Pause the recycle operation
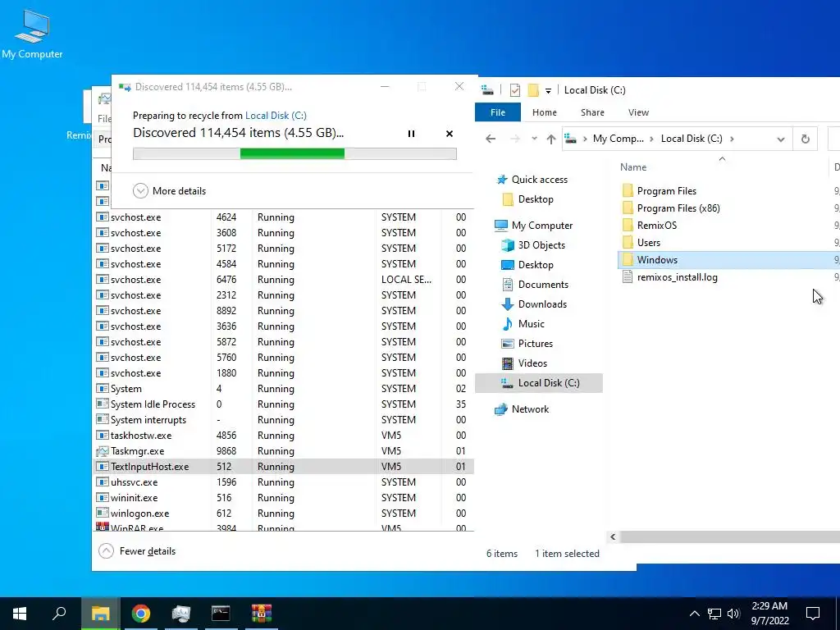 411,134
